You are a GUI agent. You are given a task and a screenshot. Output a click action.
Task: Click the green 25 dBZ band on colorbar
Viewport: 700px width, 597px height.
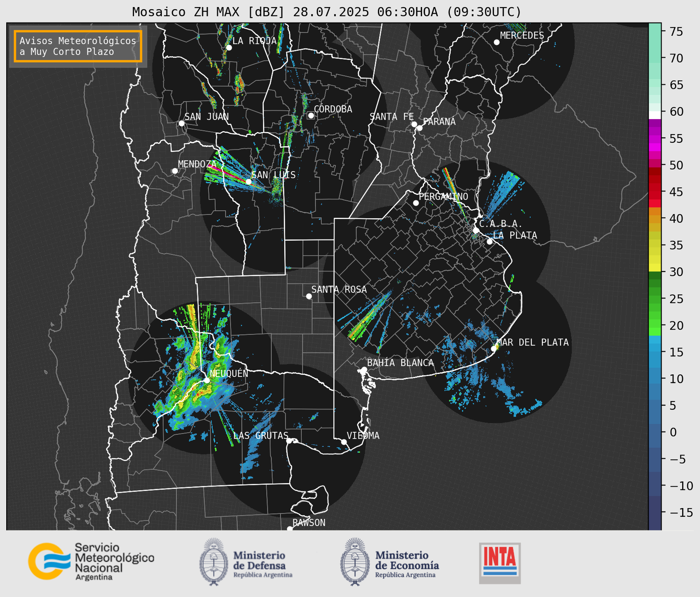coord(655,298)
